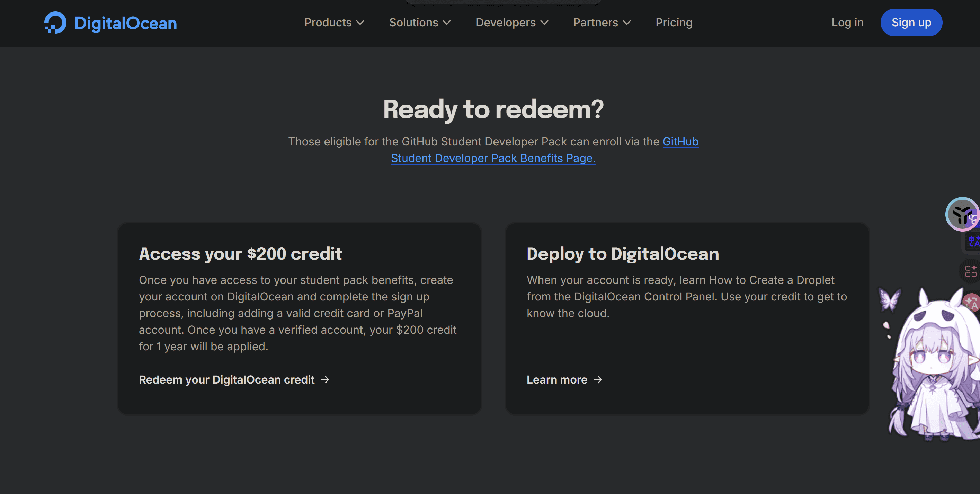Screen dimensions: 980x494
Task: Click the blue Chinese-to-A translate icon
Action: coord(973,242)
